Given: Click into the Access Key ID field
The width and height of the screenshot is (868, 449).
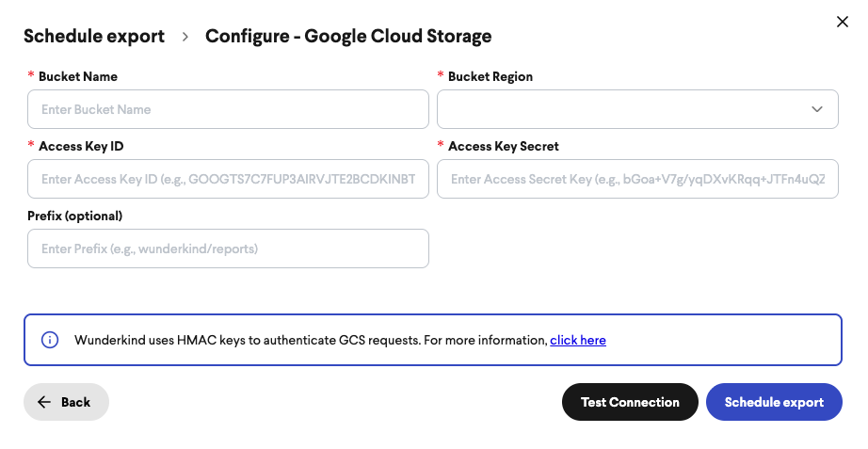Looking at the screenshot, I should [x=228, y=179].
